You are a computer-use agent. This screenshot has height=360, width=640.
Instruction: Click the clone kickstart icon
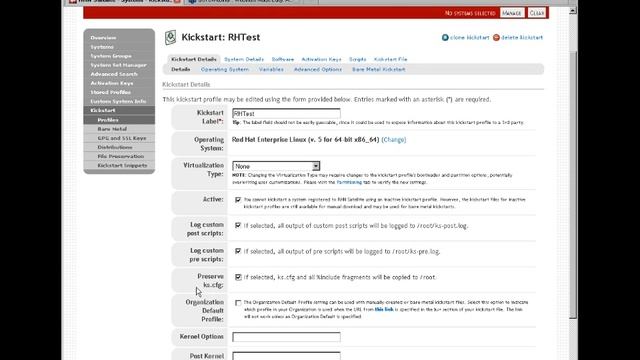[x=445, y=38]
